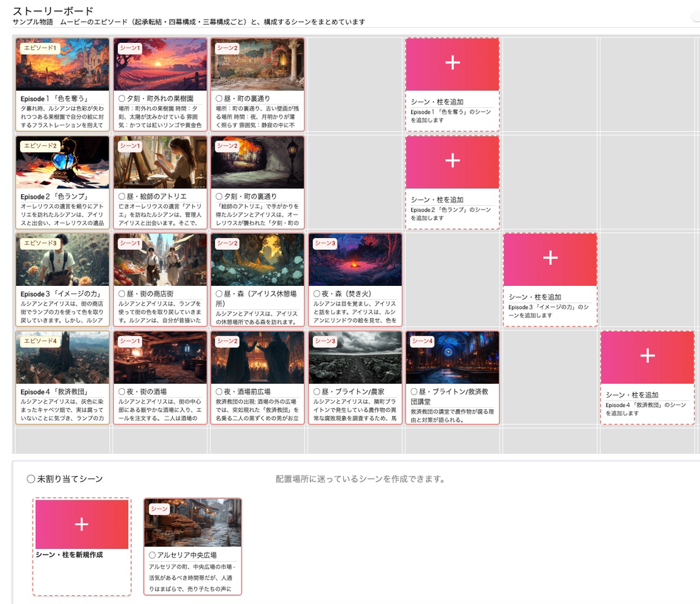700x604 pixels.
Task: Add a scene with Episode 4 plus icon
Action: [647, 356]
